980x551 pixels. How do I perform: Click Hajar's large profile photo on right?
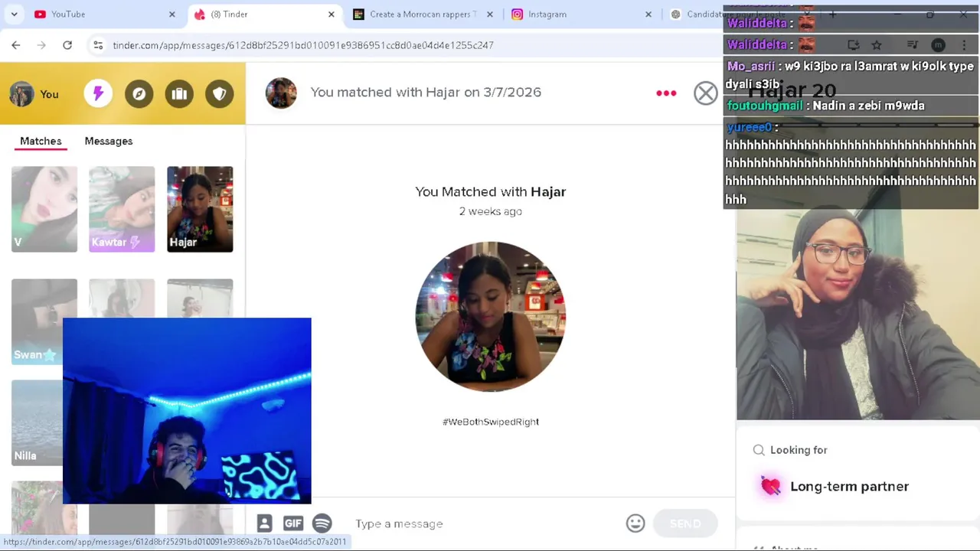coord(857,314)
